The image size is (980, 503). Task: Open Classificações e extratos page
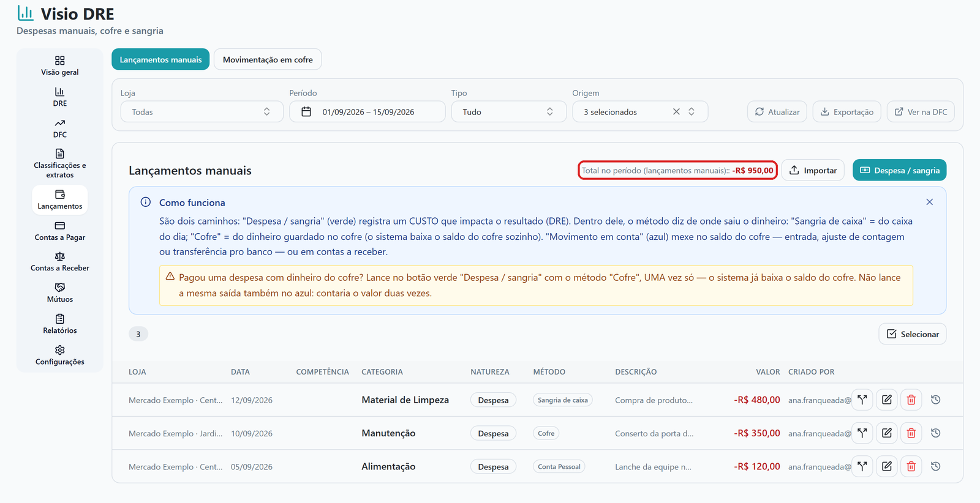(x=60, y=163)
